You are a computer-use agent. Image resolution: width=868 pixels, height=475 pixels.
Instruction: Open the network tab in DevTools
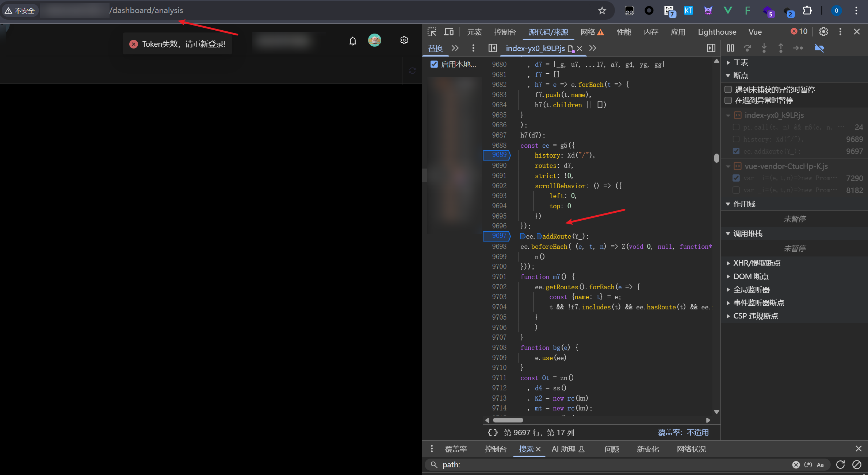[x=588, y=32]
